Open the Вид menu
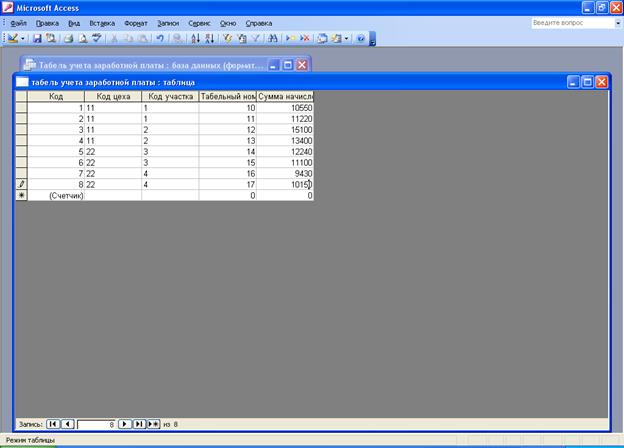Viewport: 624px width, 448px height. point(74,23)
